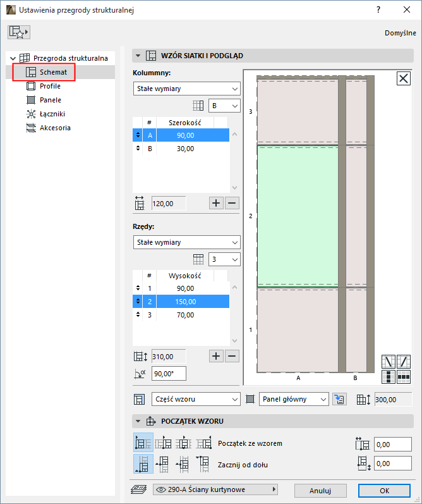Open the Łączniki settings page

point(52,114)
